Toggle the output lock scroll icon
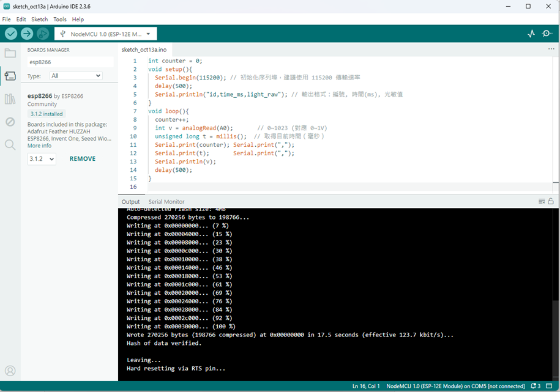 coord(551,201)
